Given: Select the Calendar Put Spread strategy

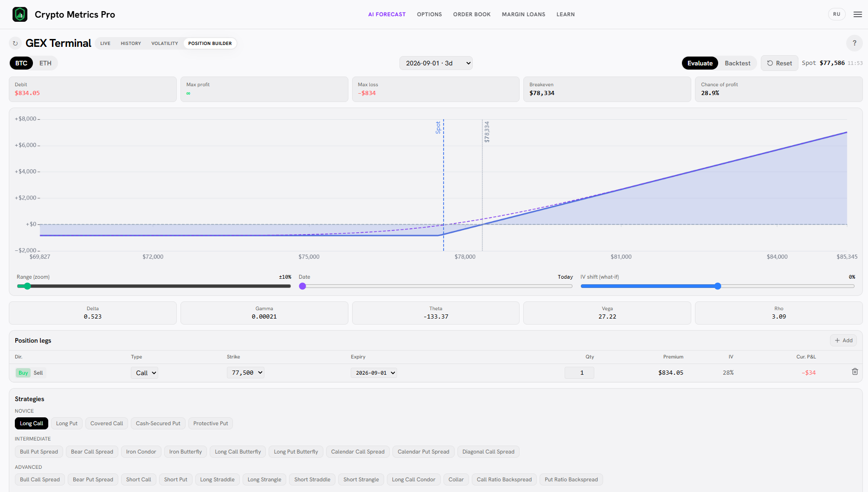Looking at the screenshot, I should click(x=424, y=452).
